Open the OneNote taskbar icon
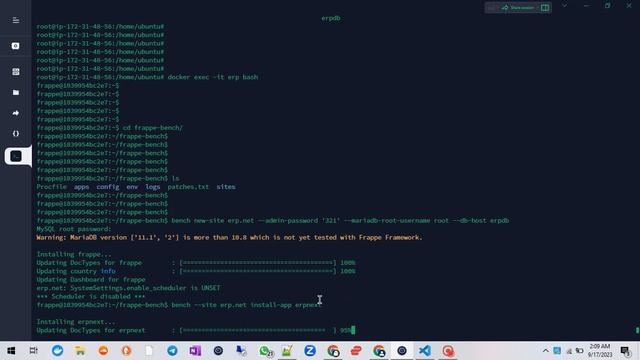This screenshot has width=640, height=360. click(195, 351)
